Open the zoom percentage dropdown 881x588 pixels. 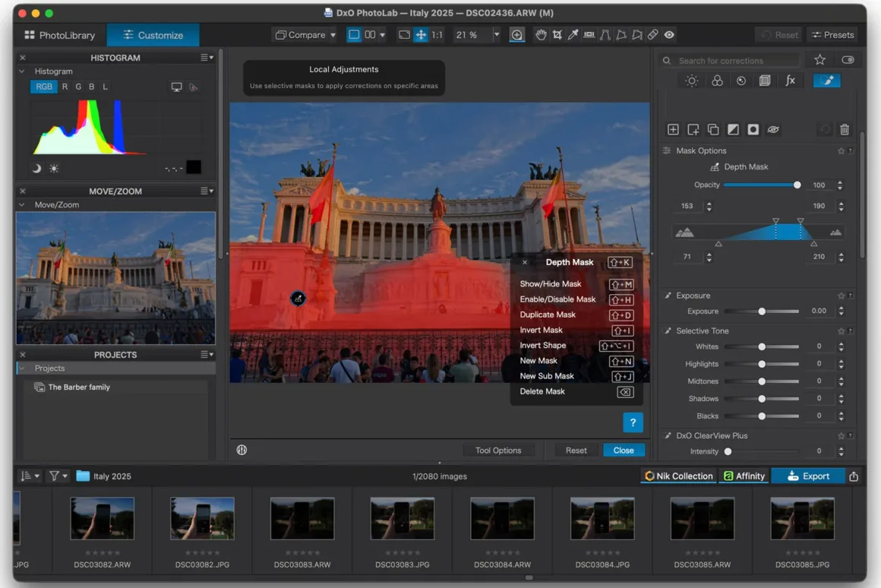click(x=496, y=35)
